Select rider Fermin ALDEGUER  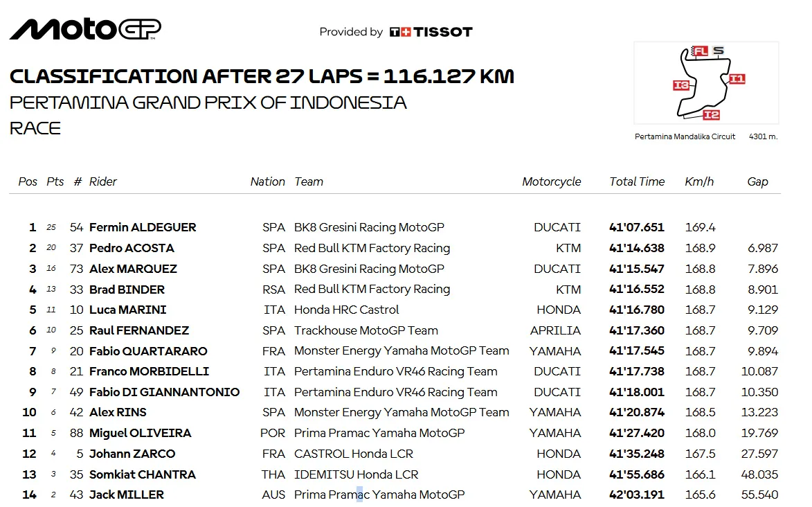pos(143,227)
